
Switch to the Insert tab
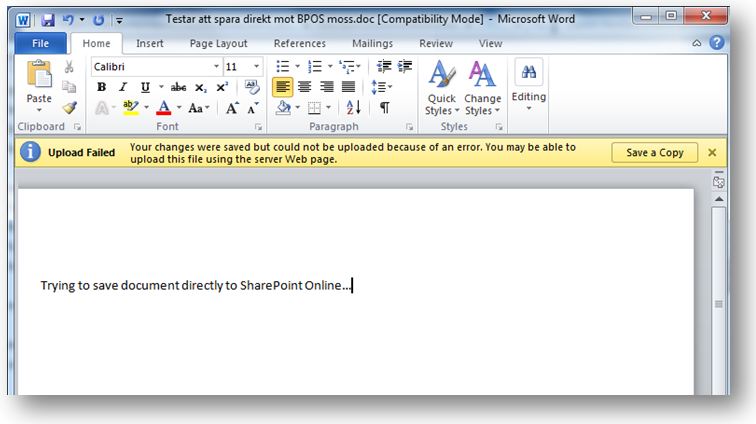(149, 43)
